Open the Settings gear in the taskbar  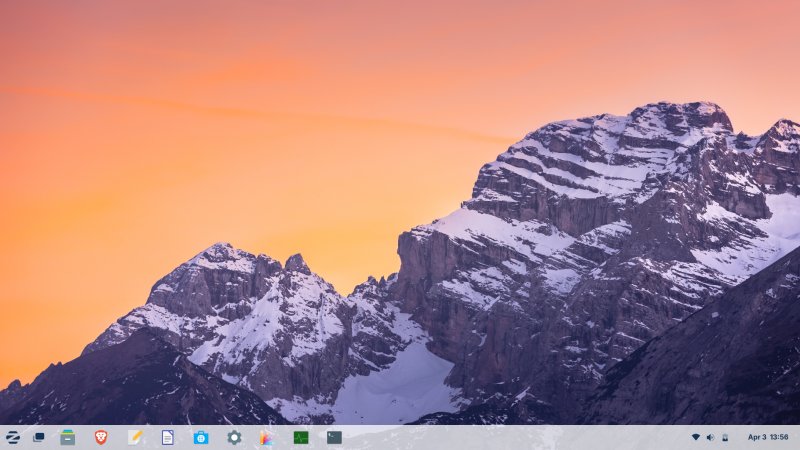coord(234,437)
